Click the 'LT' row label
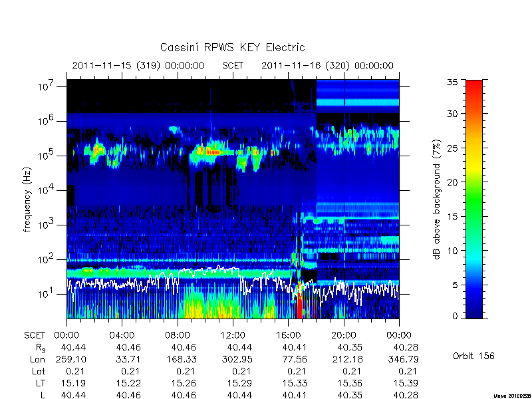Image resolution: width=532 pixels, height=399 pixels. coord(41,383)
